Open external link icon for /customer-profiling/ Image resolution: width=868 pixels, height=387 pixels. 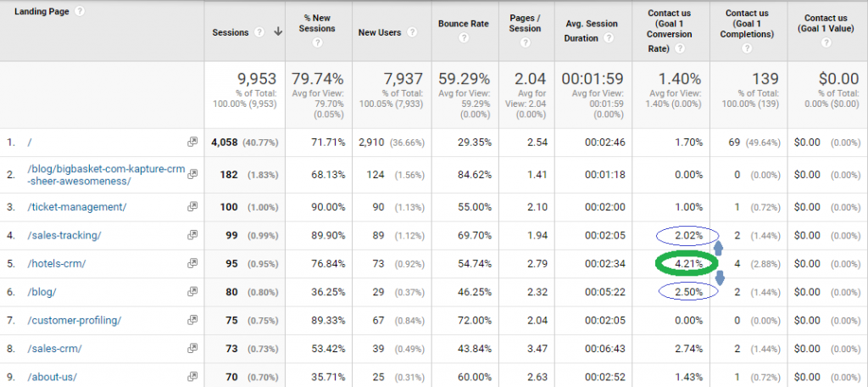click(192, 320)
